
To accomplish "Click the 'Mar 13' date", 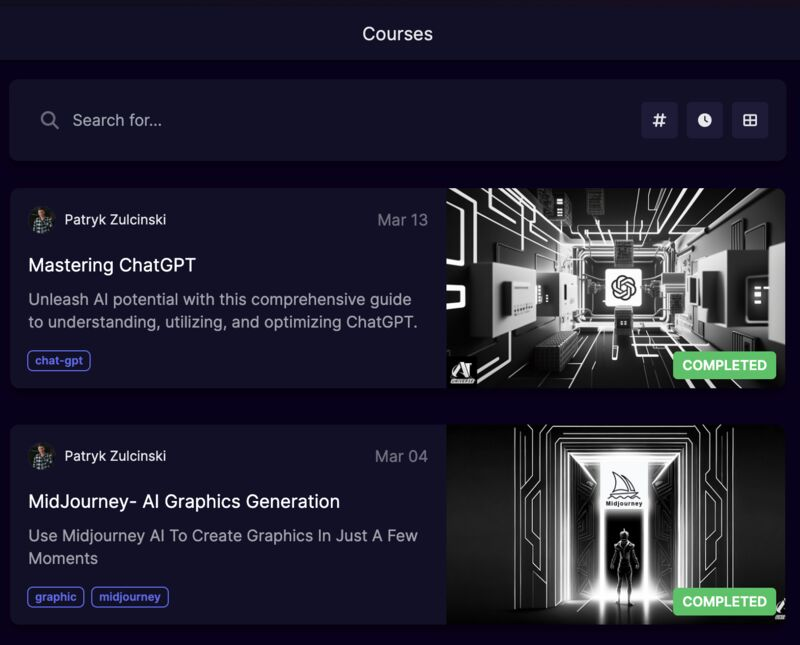I will click(x=403, y=220).
